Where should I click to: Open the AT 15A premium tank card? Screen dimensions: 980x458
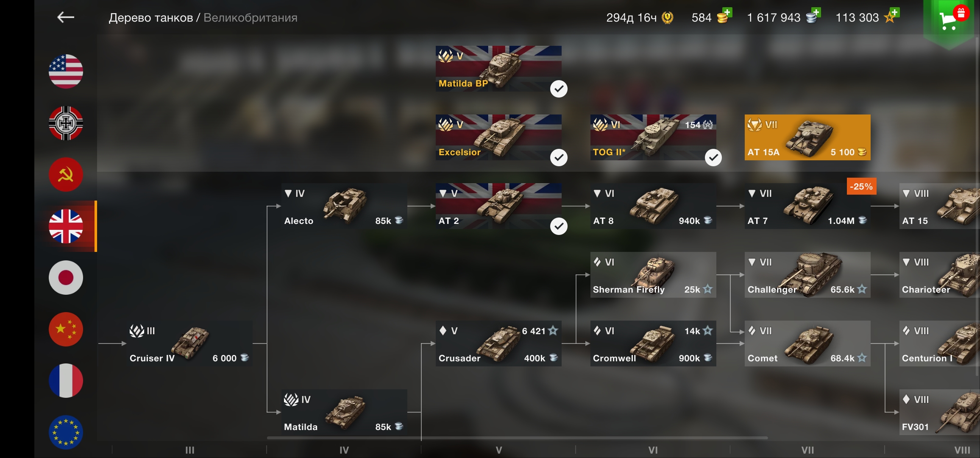pos(807,137)
